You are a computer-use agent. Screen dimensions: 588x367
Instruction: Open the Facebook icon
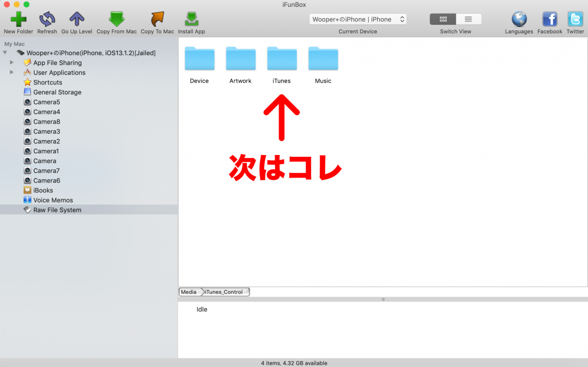pos(550,19)
